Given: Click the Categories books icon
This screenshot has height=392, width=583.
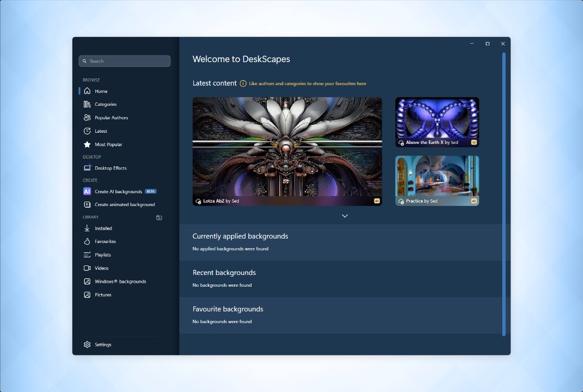Looking at the screenshot, I should pos(87,104).
